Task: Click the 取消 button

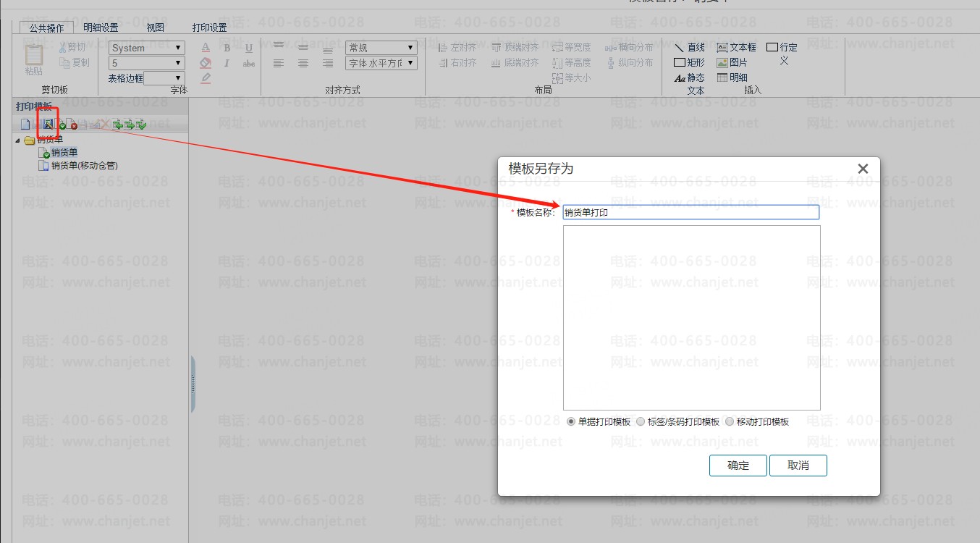Action: tap(798, 466)
